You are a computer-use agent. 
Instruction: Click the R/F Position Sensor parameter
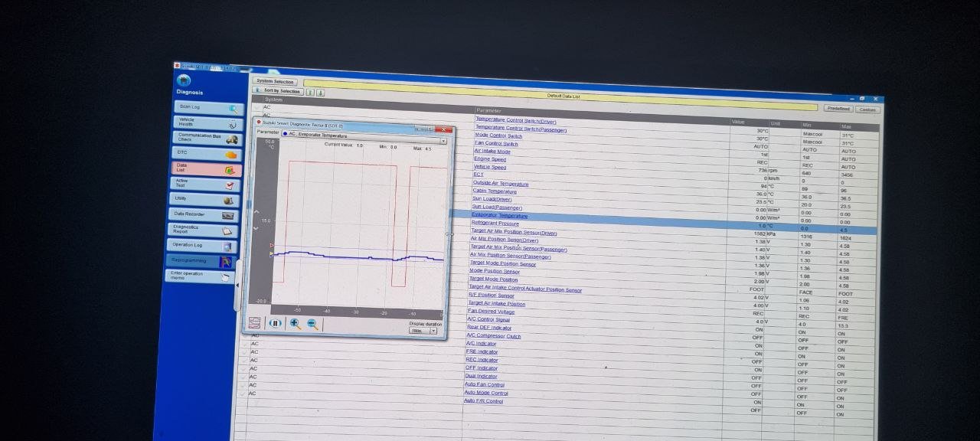click(x=492, y=296)
